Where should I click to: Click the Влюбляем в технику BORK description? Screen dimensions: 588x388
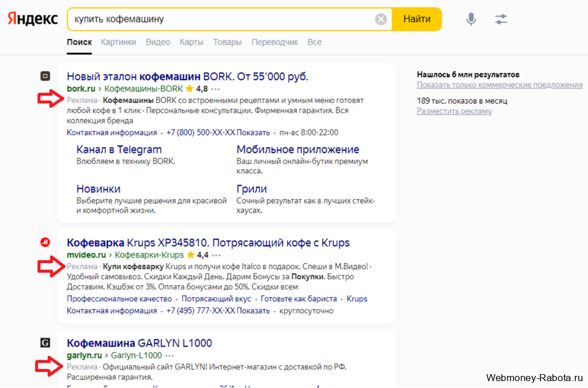(126, 162)
